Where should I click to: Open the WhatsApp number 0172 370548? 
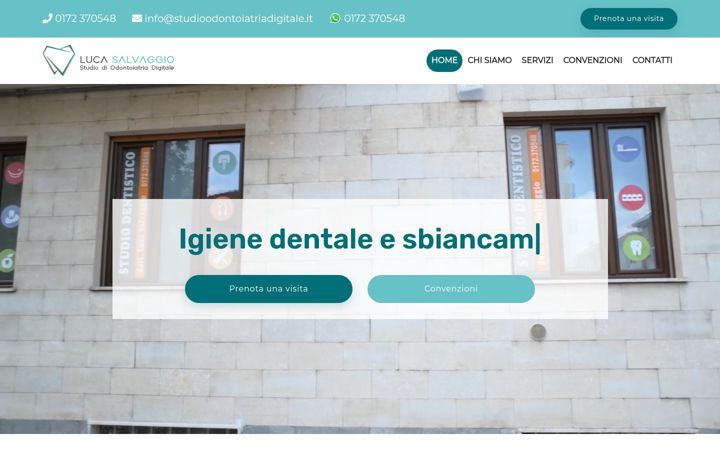(374, 18)
